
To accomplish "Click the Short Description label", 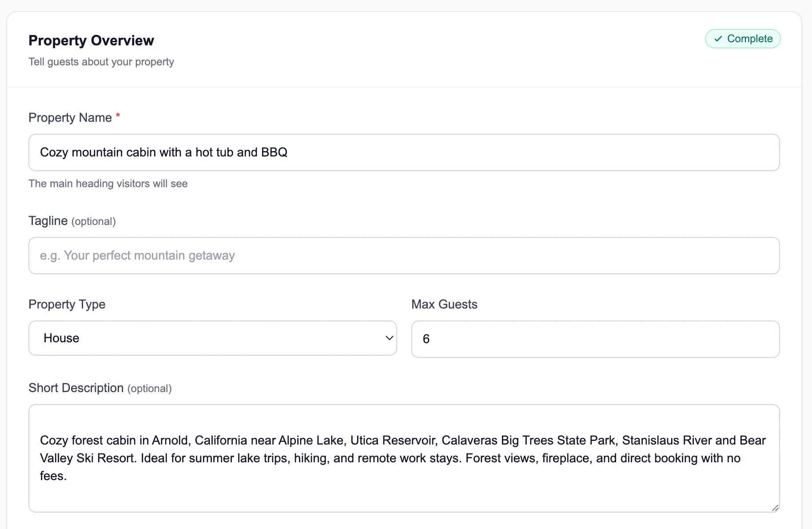I will pyautogui.click(x=76, y=388).
